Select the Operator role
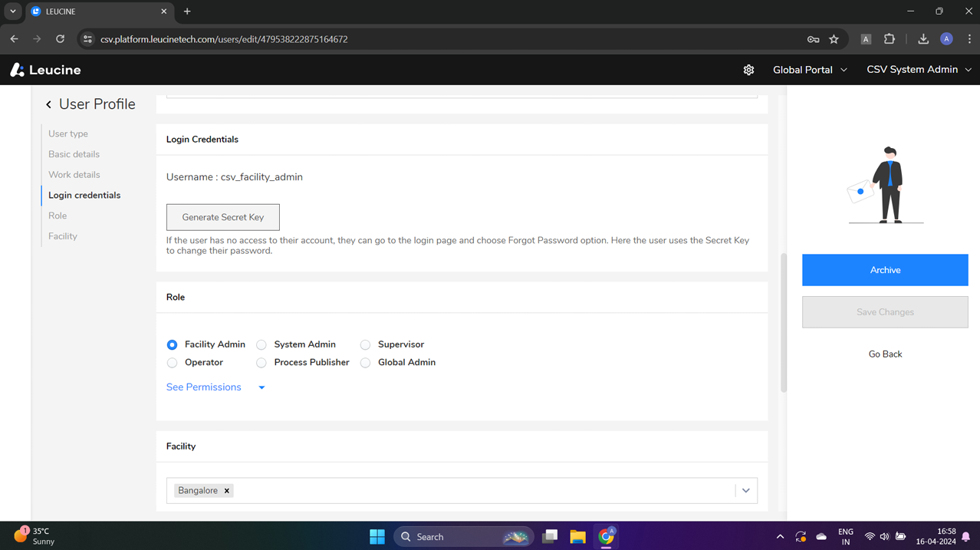980x550 pixels. click(172, 362)
